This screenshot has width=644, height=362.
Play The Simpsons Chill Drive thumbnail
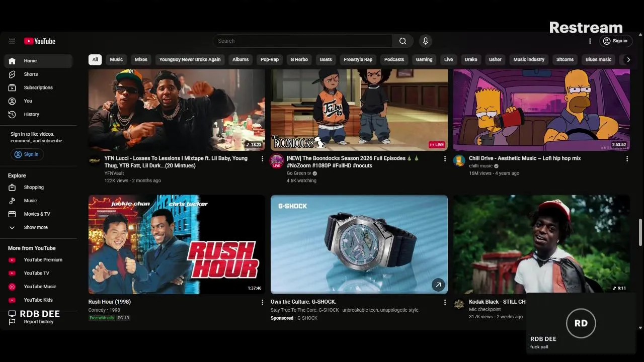click(x=541, y=110)
